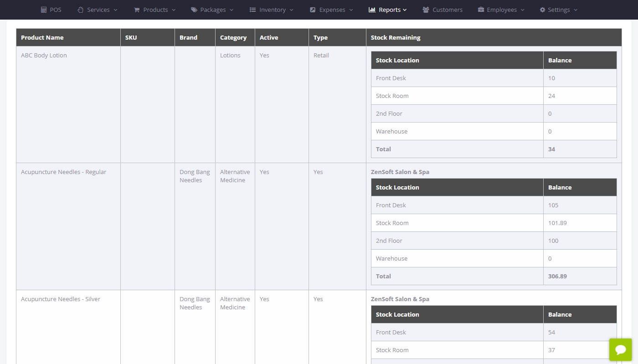This screenshot has height=364, width=638.
Task: Open the green chat widget
Action: [621, 349]
